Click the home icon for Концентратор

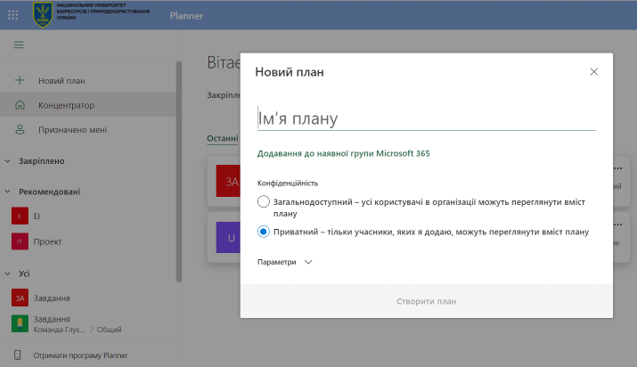click(x=20, y=105)
